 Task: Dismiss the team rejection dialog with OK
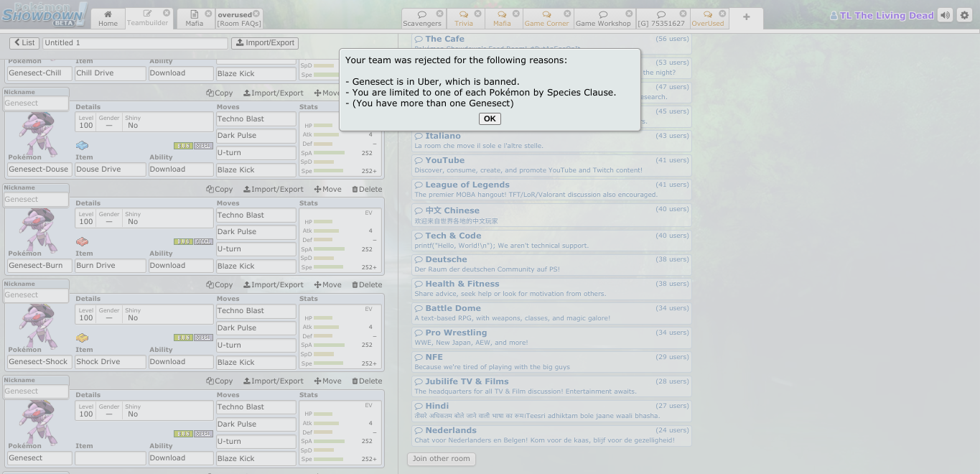pos(490,119)
